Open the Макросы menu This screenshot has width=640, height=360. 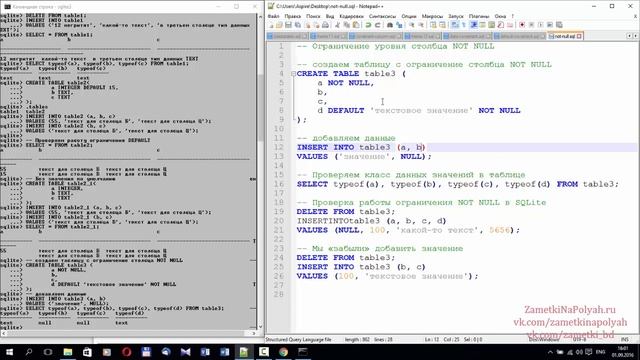pyautogui.click(x=432, y=16)
